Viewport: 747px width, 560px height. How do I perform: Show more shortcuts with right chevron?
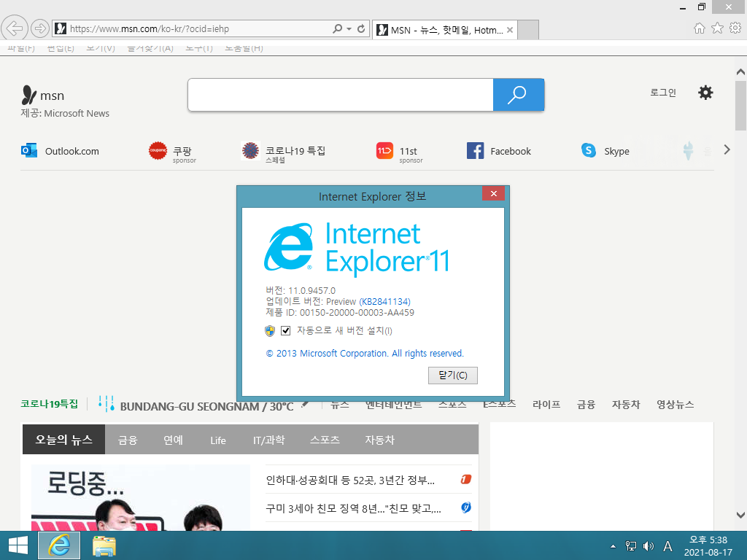click(x=727, y=150)
